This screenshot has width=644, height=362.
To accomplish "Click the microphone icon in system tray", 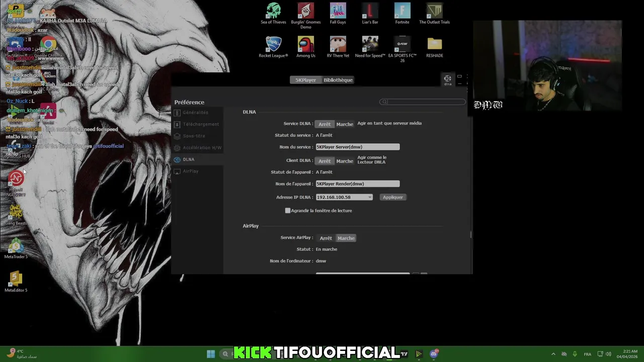I will pos(575,354).
